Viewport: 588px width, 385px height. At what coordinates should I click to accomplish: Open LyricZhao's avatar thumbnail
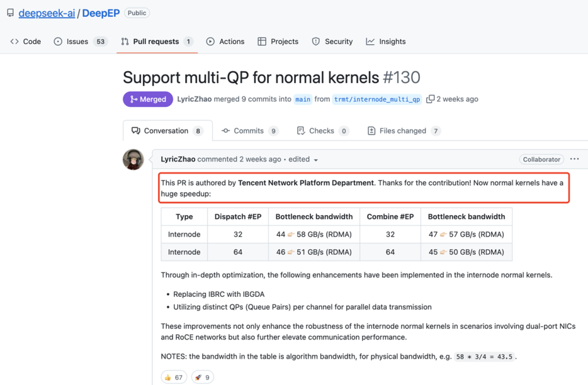133,160
